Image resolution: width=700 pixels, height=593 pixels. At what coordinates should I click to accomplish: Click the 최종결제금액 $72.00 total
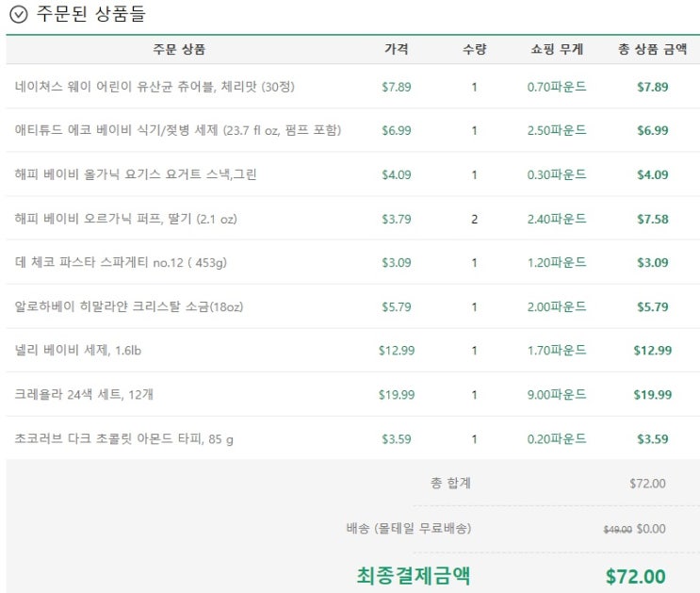tap(635, 576)
